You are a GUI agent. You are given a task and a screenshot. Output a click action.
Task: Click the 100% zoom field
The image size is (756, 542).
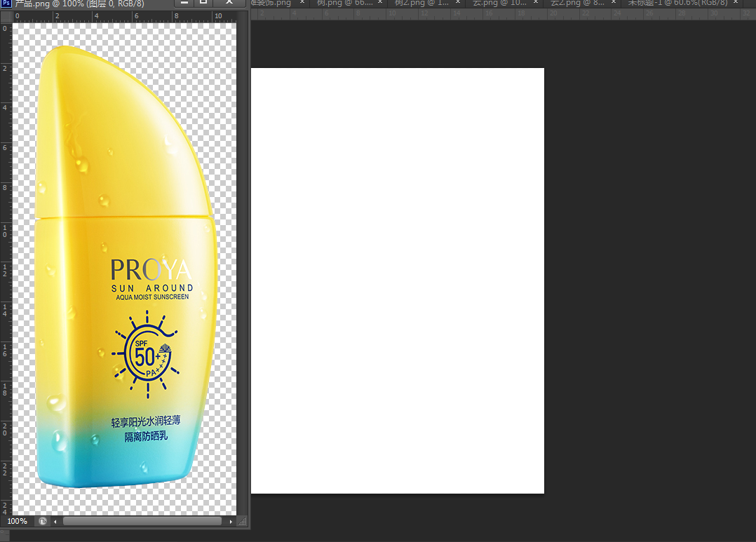(18, 521)
